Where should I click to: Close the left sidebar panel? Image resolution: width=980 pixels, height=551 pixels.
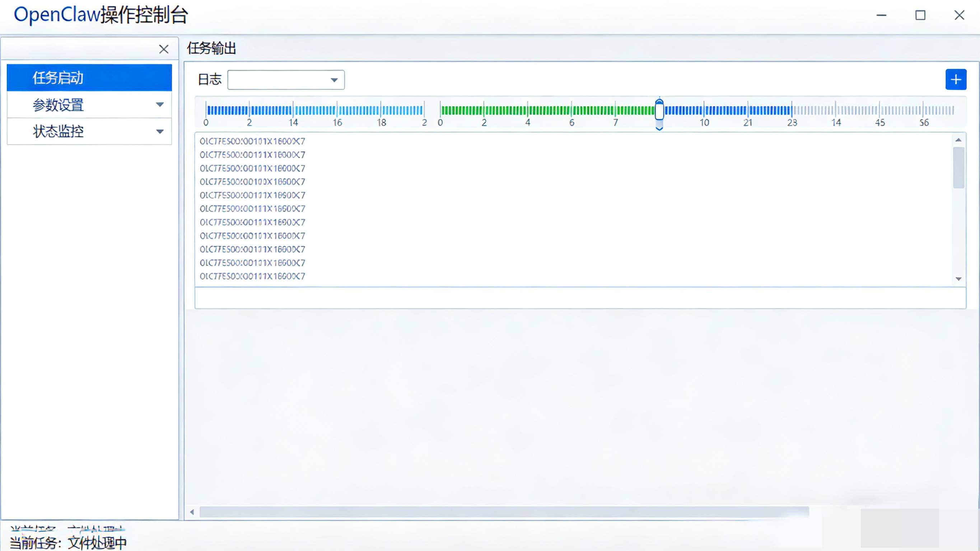coord(164,49)
